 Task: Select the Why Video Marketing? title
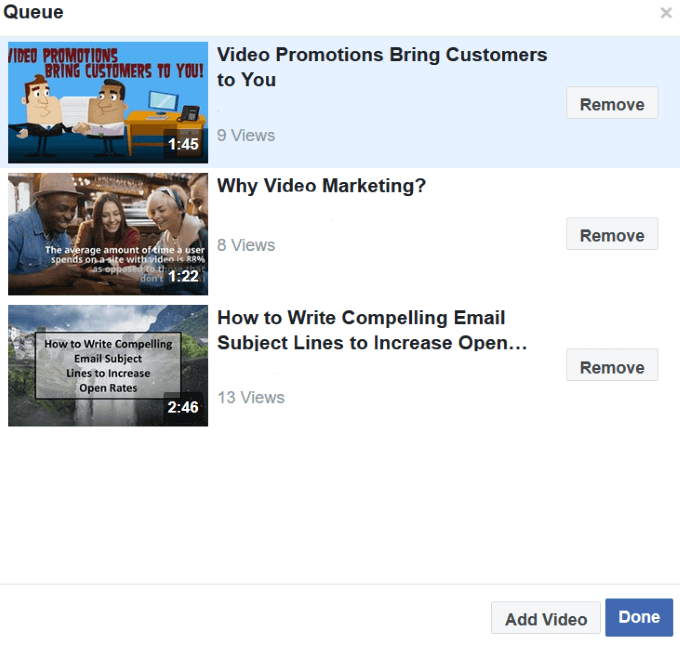[x=321, y=186]
